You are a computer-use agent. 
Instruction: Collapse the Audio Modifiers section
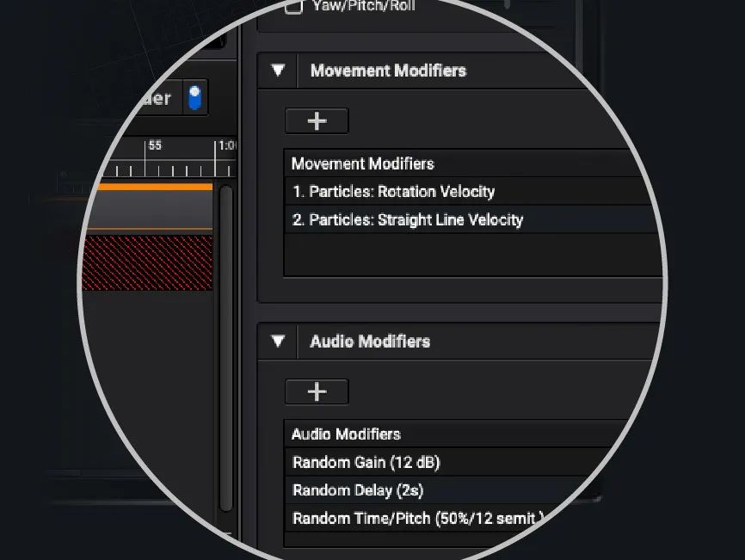point(278,342)
